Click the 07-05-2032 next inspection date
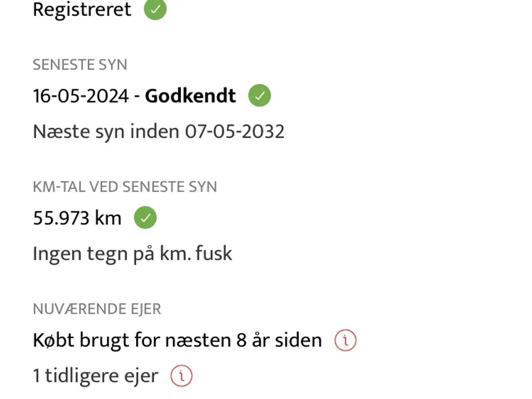 coord(235,132)
